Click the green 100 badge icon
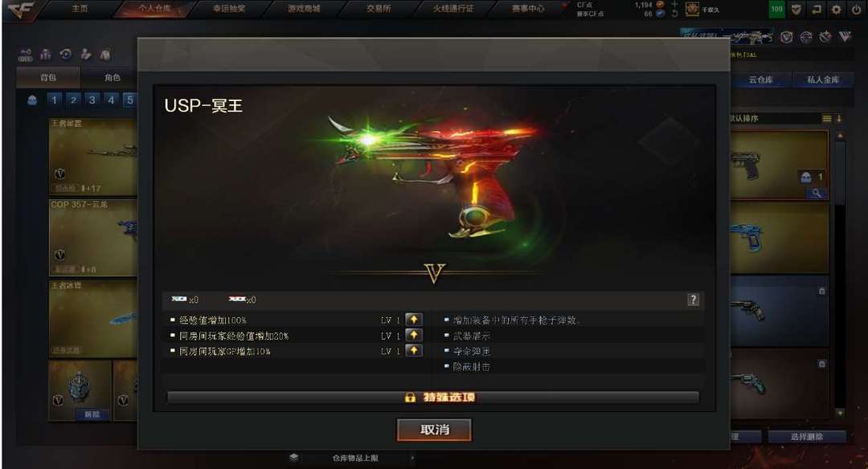Screen dimensions: 868x469 [776, 9]
